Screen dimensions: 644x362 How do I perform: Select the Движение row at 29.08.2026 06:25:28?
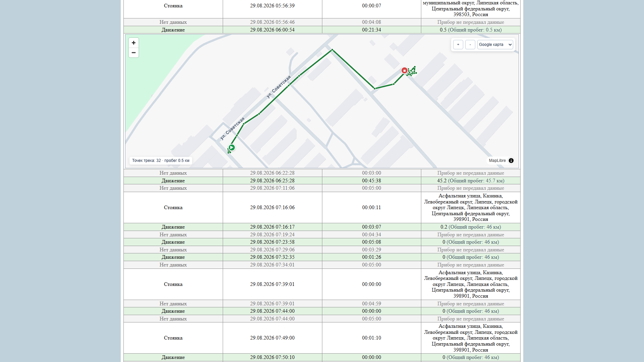coord(322,181)
